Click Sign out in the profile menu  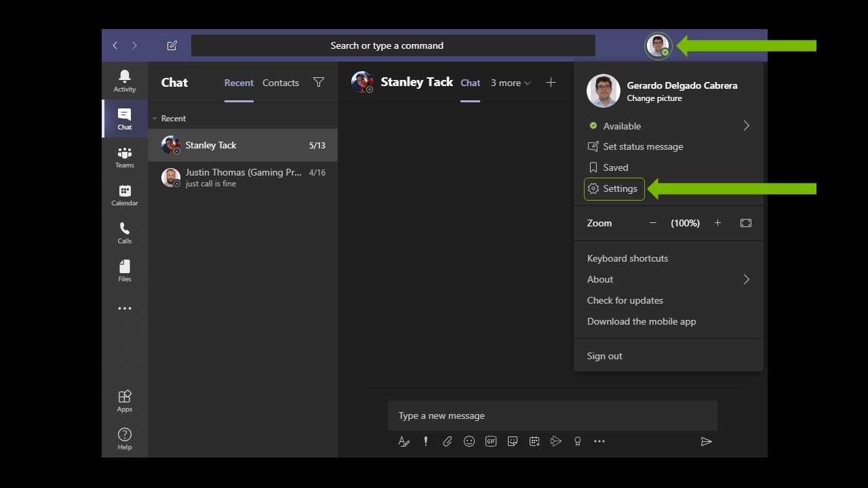pos(605,356)
